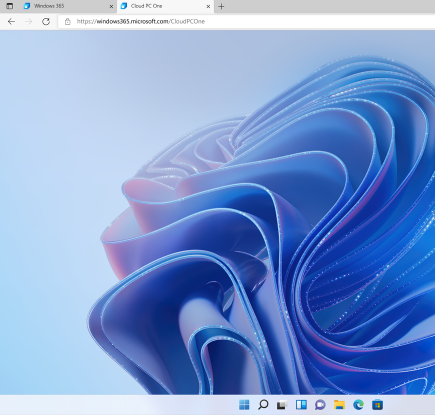Open the tab actions menu
The image size is (435, 415).
10,6
